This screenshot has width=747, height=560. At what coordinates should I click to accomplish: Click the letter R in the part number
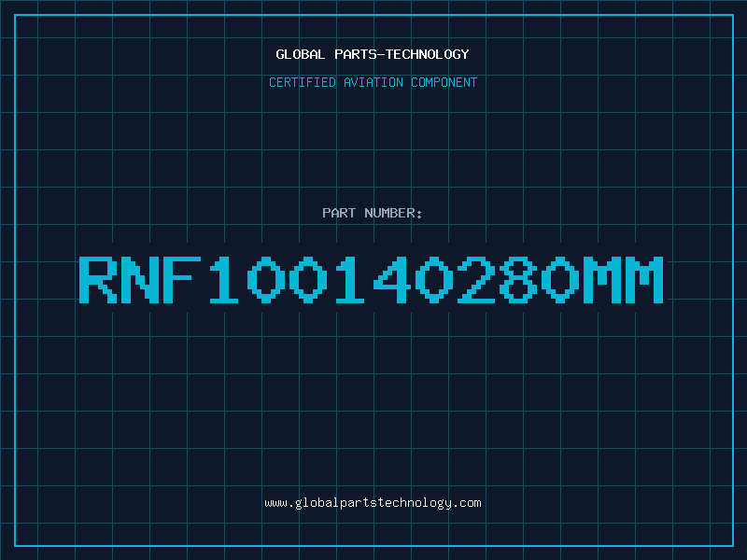[x=98, y=280]
